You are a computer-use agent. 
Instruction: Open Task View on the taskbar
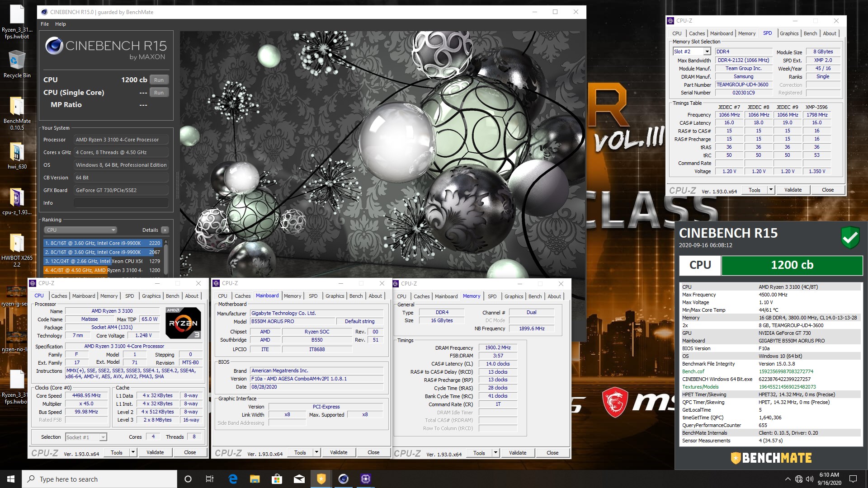pos(210,479)
